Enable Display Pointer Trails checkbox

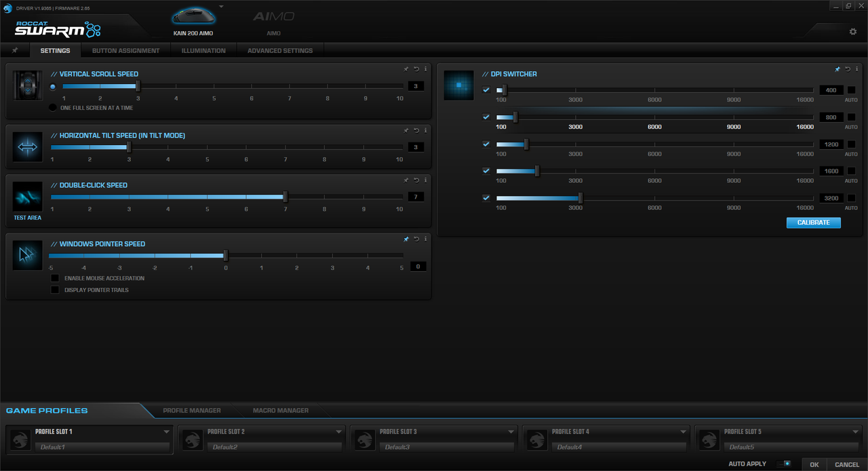(x=55, y=289)
